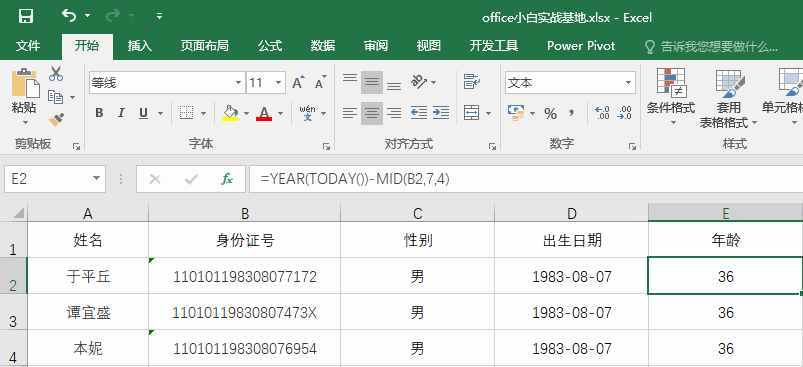
Task: Click the Increase Font Size icon
Action: (x=298, y=82)
